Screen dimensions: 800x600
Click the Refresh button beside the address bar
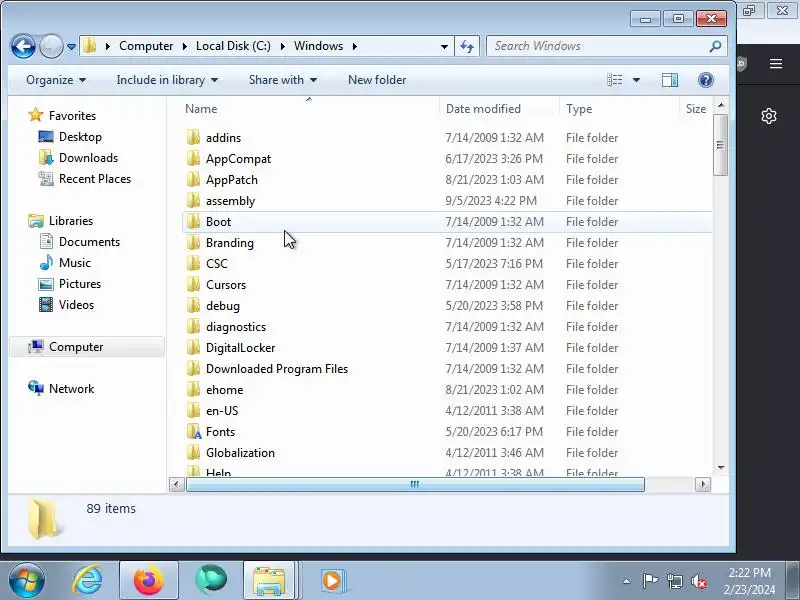coord(467,46)
